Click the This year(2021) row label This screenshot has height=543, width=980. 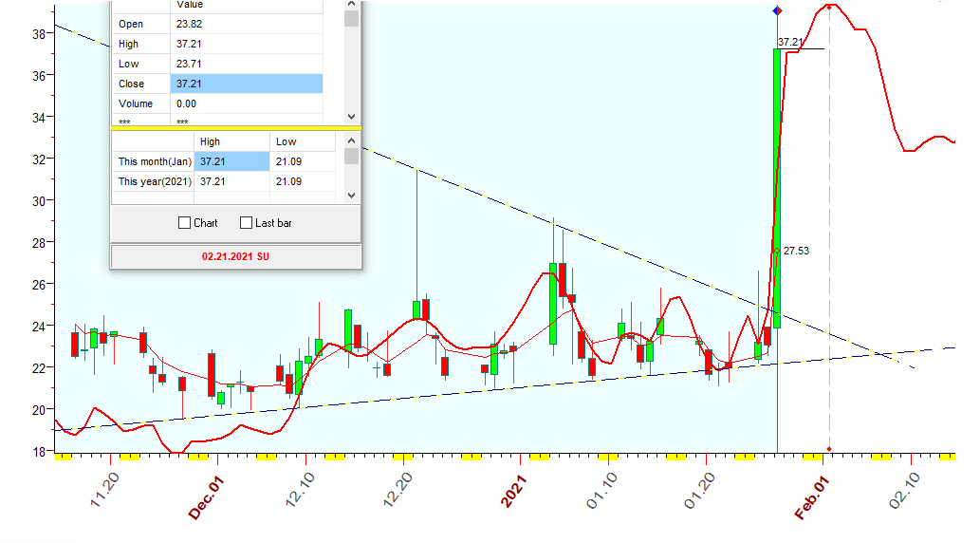(x=153, y=181)
